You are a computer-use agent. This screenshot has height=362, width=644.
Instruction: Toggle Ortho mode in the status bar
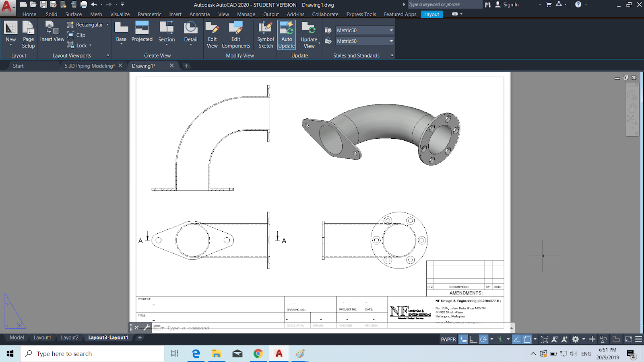(473, 339)
